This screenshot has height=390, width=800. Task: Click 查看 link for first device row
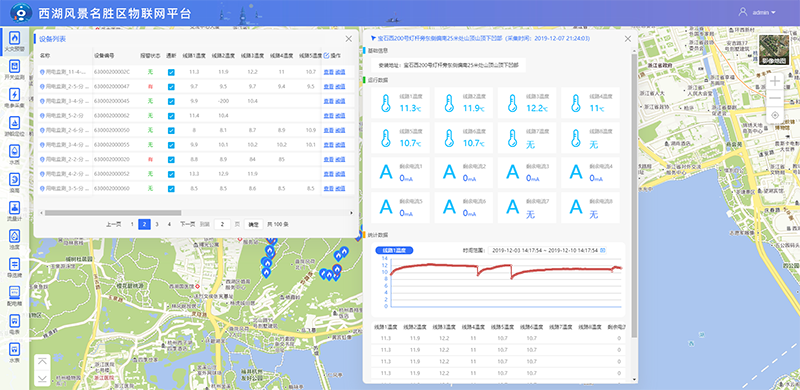329,72
